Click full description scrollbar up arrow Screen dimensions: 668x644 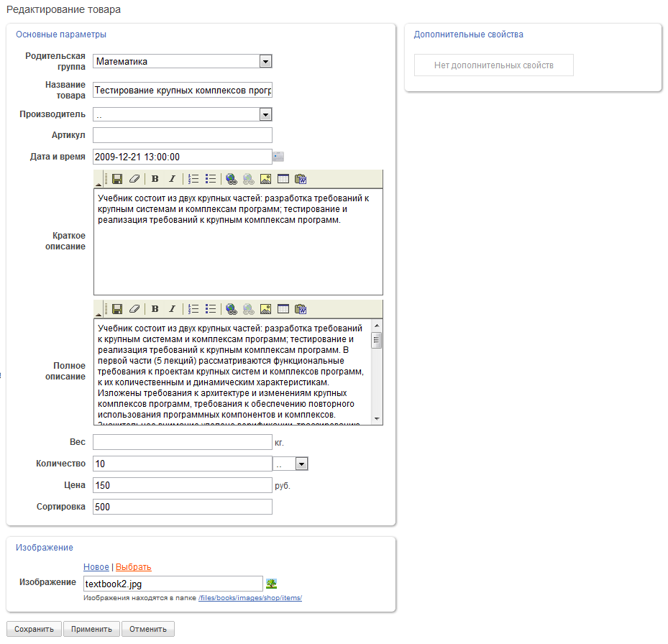click(x=377, y=326)
